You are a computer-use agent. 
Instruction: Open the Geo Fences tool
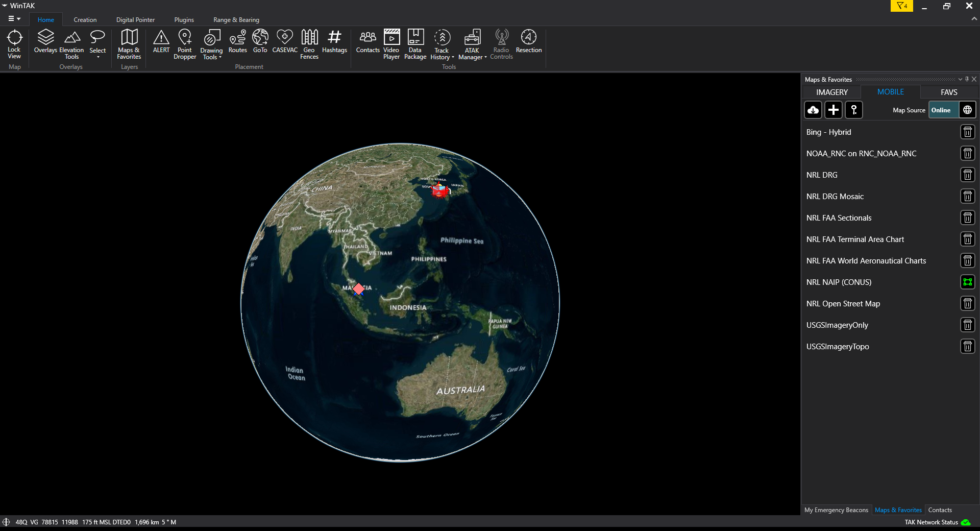coord(309,44)
